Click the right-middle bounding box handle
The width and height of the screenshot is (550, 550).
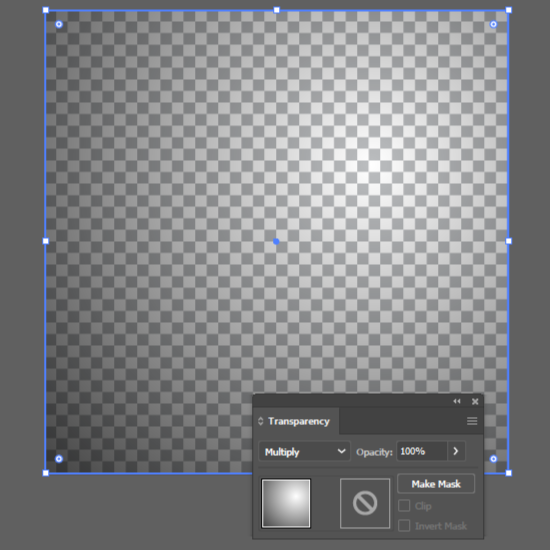pyautogui.click(x=509, y=241)
